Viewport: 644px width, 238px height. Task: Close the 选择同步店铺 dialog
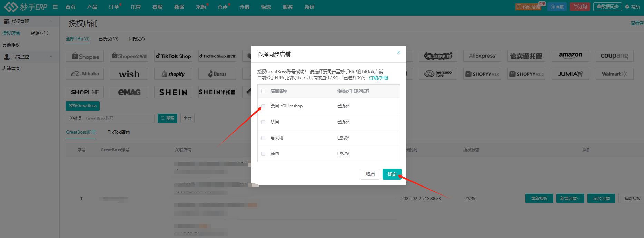tap(399, 53)
